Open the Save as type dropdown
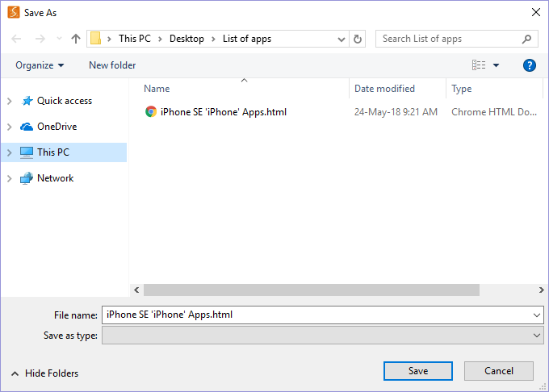 pos(322,336)
